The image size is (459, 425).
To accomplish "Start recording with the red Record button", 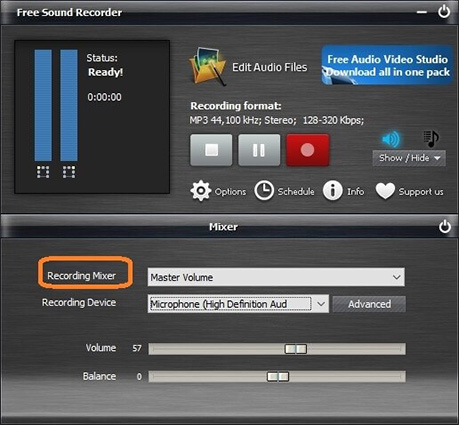I will (307, 150).
